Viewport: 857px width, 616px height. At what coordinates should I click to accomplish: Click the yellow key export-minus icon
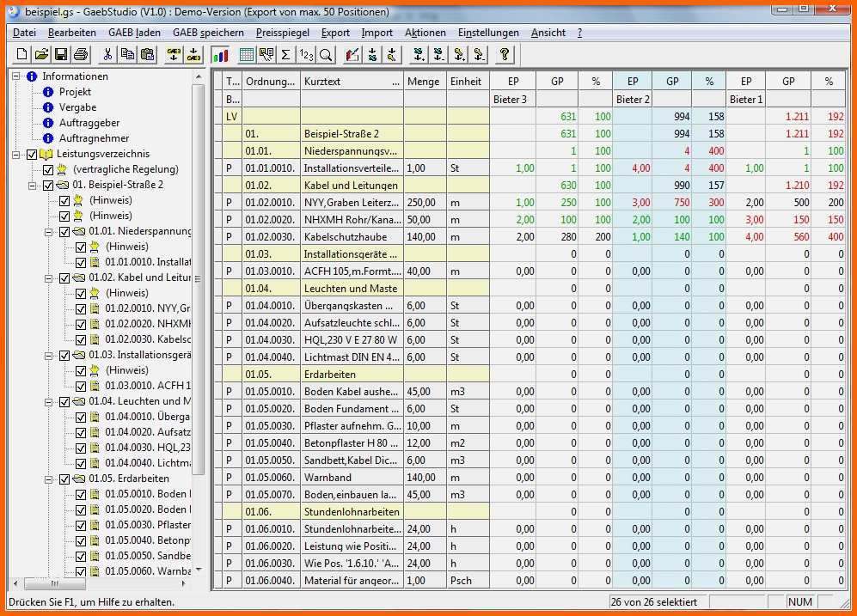coord(478,55)
